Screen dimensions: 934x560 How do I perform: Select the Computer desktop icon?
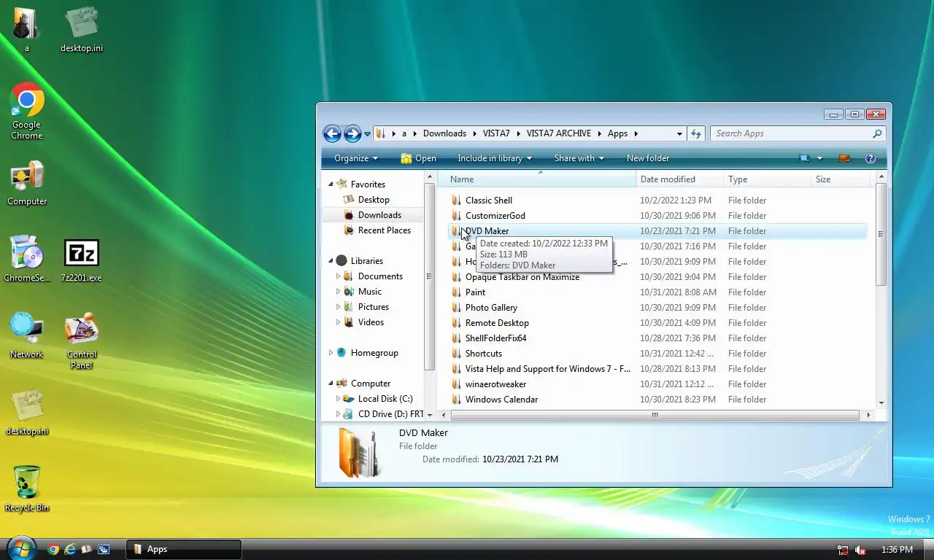point(27,184)
